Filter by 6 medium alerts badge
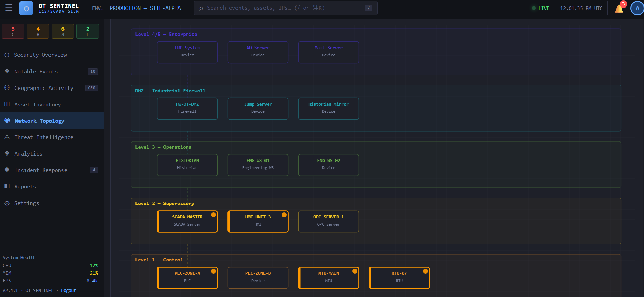The image size is (644, 297). [63, 31]
